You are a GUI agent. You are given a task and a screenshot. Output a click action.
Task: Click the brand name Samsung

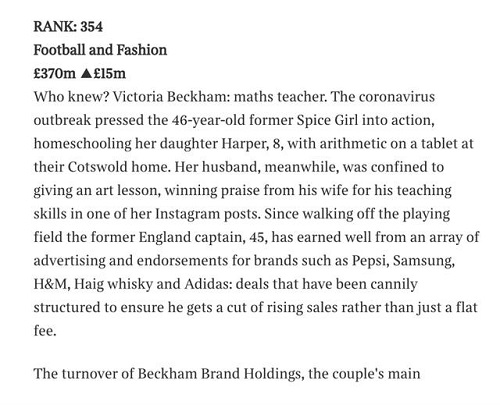tap(423, 261)
